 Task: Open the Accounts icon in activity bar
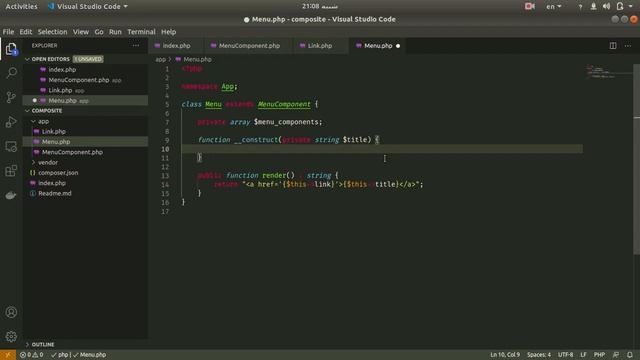11,312
